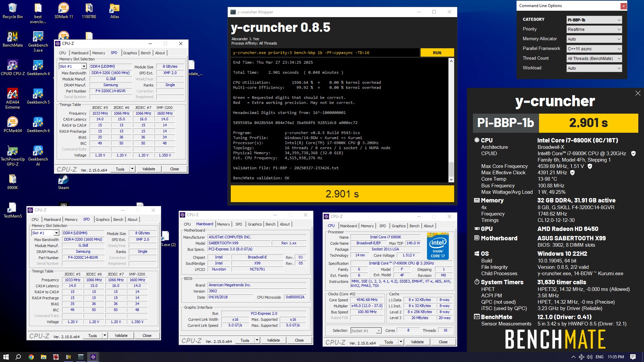Open Thread Count dropdown
The height and width of the screenshot is (362, 644).
[594, 59]
